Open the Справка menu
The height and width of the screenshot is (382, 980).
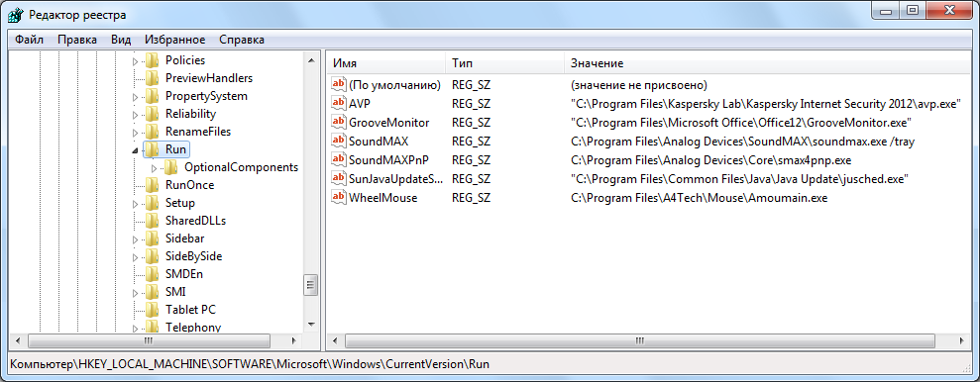pos(241,40)
